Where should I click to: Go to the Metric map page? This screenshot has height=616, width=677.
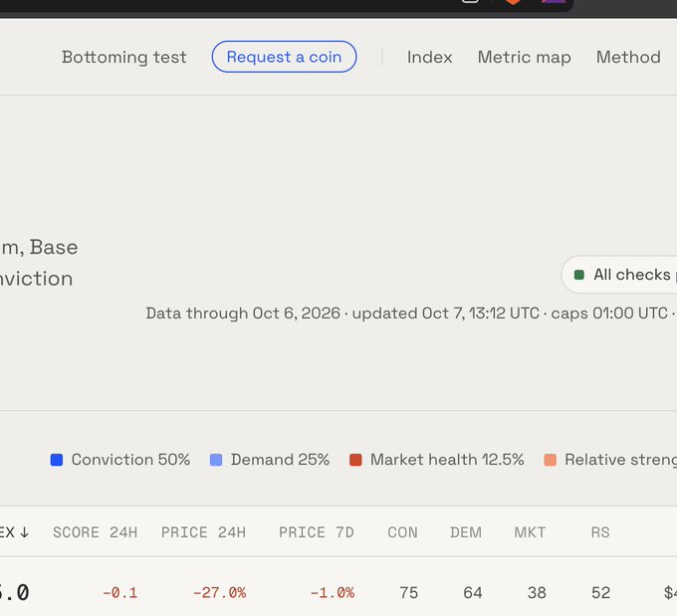click(524, 57)
